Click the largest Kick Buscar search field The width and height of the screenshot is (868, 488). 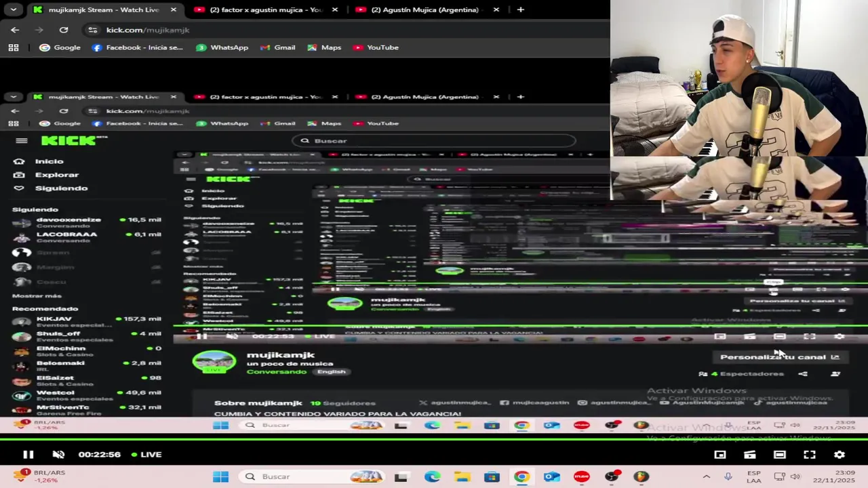434,141
